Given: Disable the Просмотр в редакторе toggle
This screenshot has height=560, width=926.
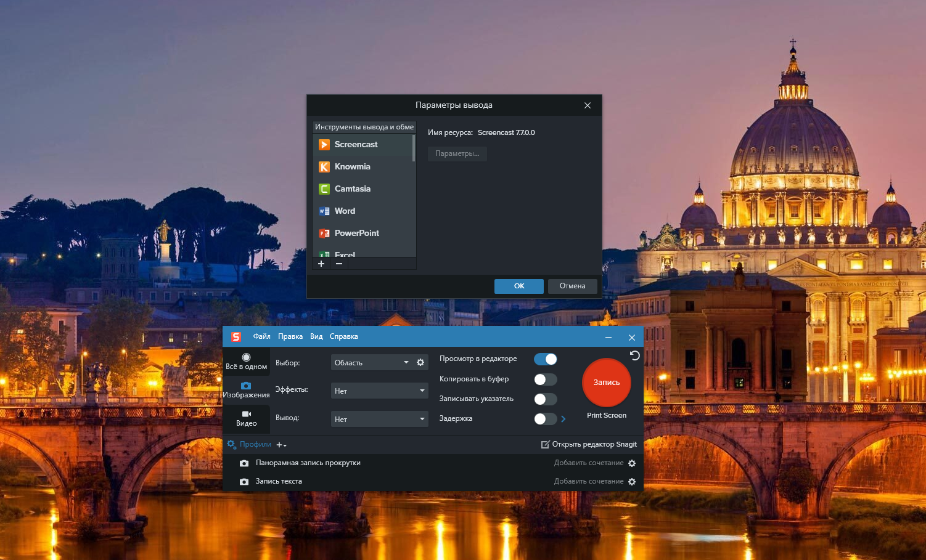Looking at the screenshot, I should [545, 359].
